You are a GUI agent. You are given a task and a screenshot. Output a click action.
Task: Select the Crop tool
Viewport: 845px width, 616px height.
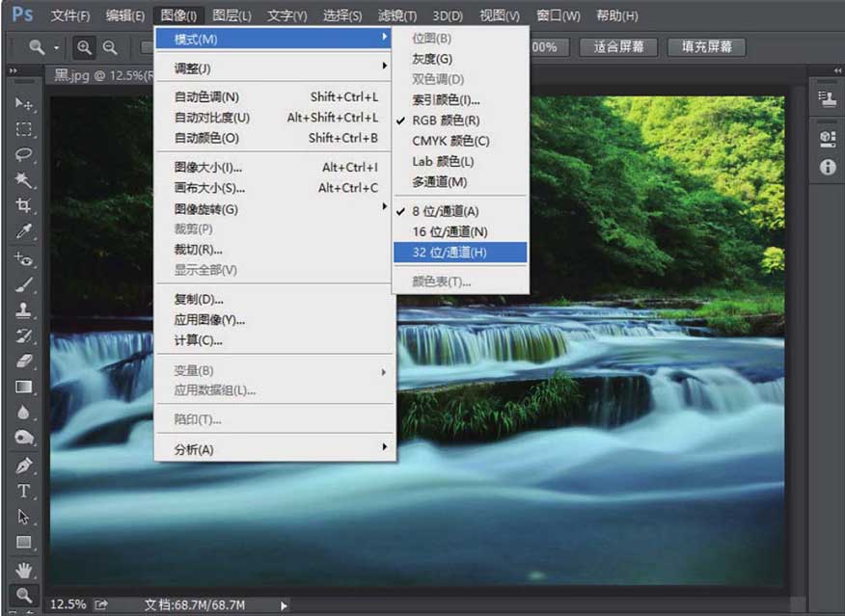point(24,206)
